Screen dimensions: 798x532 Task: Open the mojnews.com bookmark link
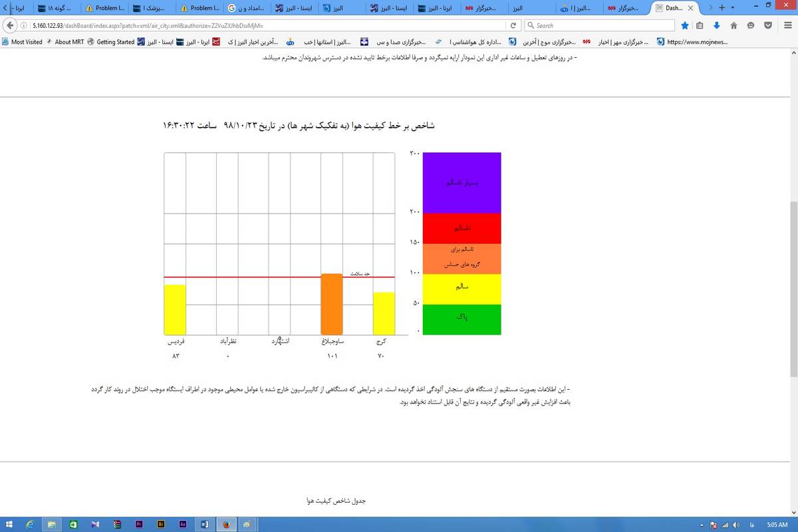click(x=692, y=41)
